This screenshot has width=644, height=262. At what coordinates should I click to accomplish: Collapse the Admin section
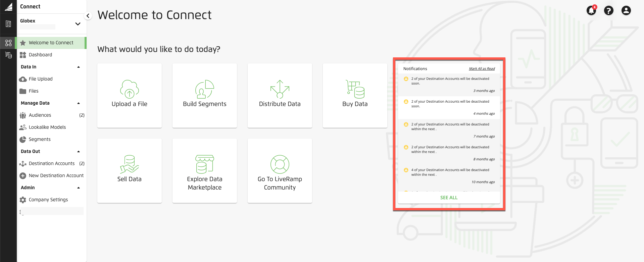point(79,188)
